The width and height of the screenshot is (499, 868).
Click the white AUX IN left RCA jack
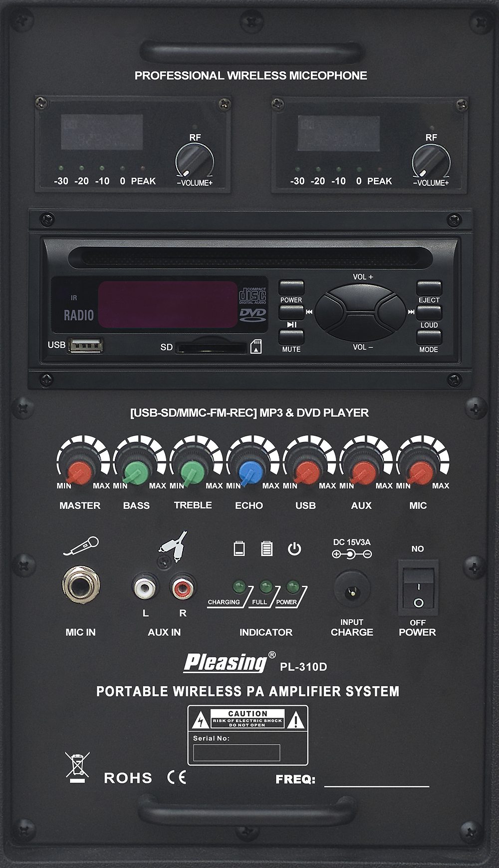145,587
